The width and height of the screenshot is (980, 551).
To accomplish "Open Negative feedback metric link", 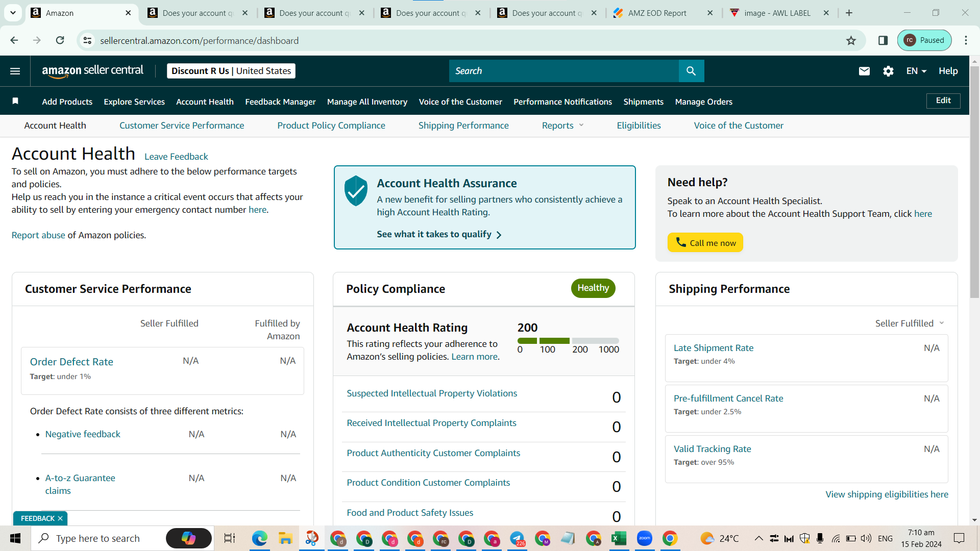I will (83, 434).
